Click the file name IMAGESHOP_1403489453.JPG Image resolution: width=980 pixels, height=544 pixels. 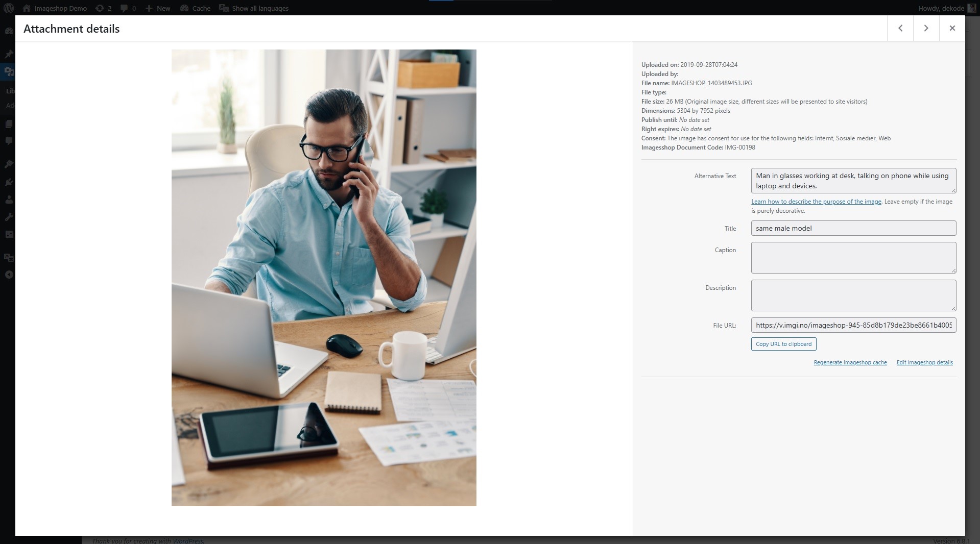point(711,83)
